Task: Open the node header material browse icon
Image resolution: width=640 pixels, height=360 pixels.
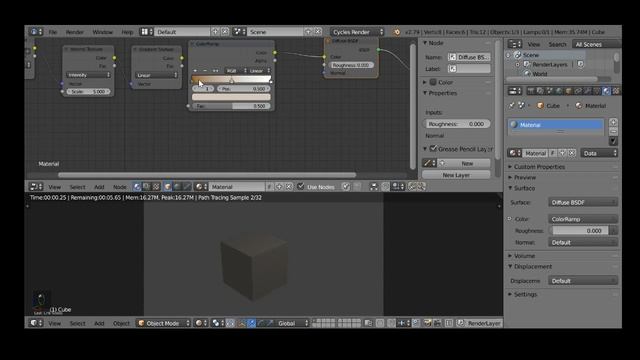Action: point(200,187)
